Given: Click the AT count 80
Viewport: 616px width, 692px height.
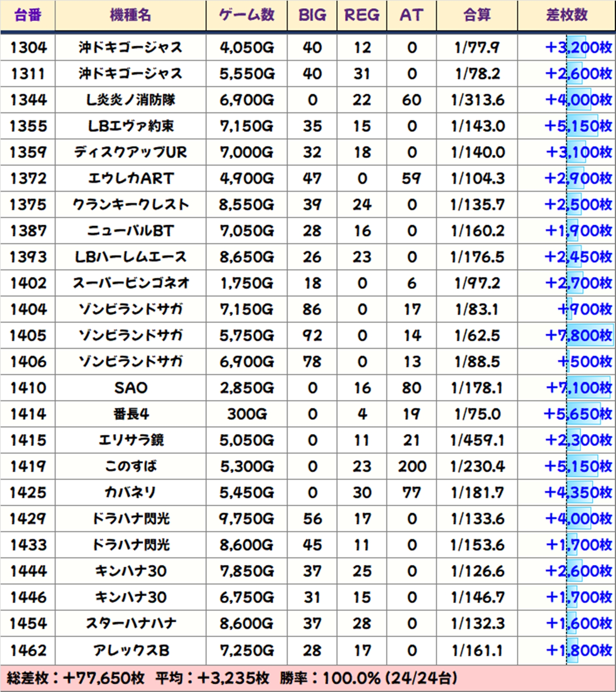Looking at the screenshot, I should coord(412,388).
